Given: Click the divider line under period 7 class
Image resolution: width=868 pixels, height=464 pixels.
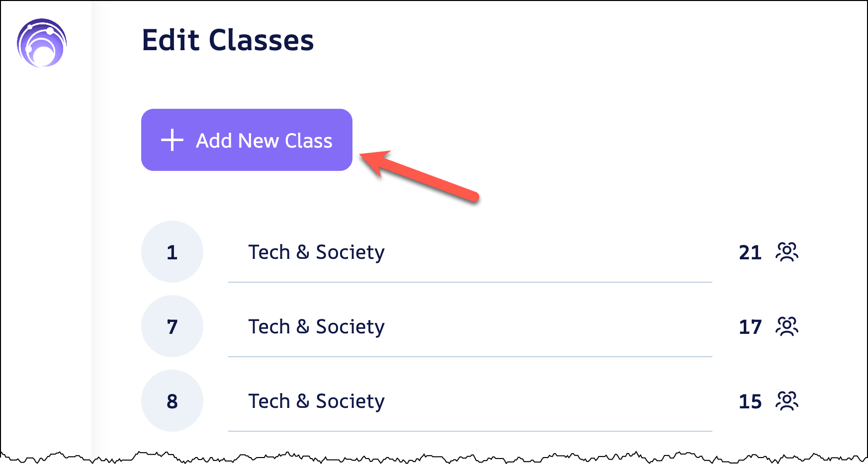Looking at the screenshot, I should tap(470, 357).
